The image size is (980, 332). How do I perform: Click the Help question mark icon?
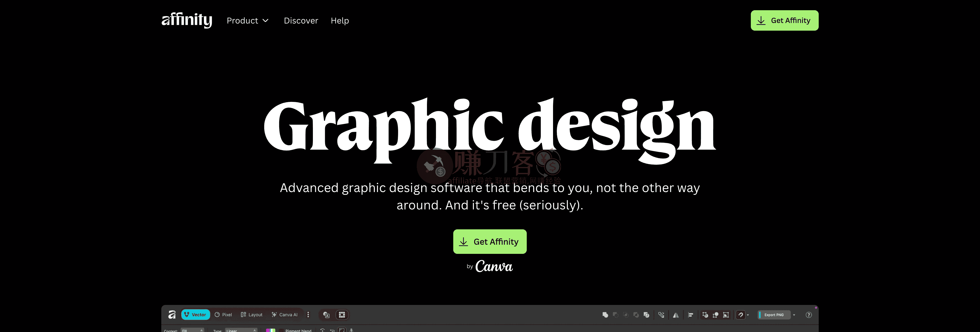pos(809,315)
